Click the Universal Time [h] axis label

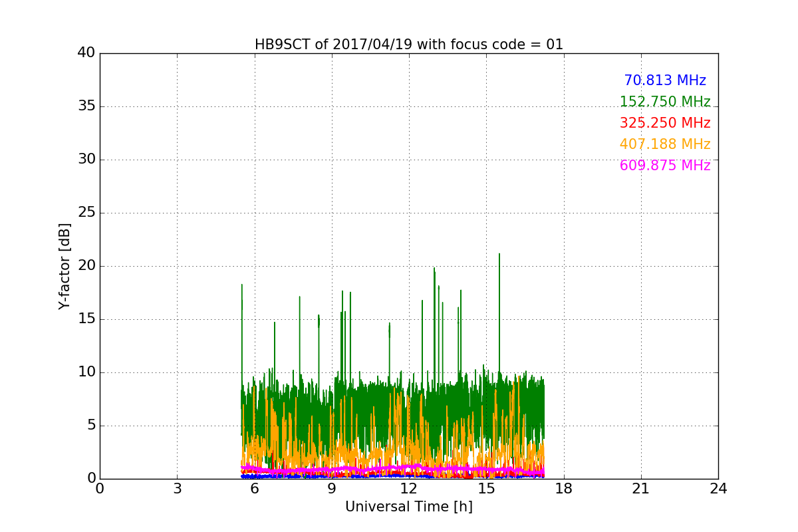(409, 507)
